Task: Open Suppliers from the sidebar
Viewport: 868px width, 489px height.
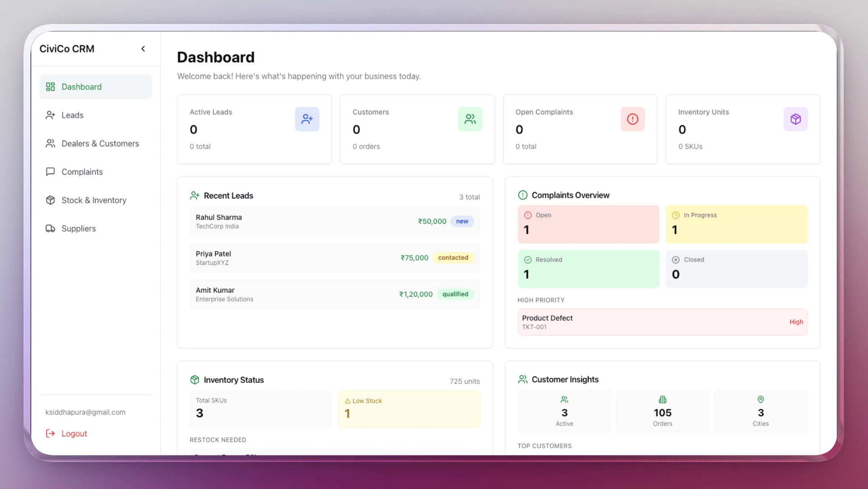Action: coord(78,229)
